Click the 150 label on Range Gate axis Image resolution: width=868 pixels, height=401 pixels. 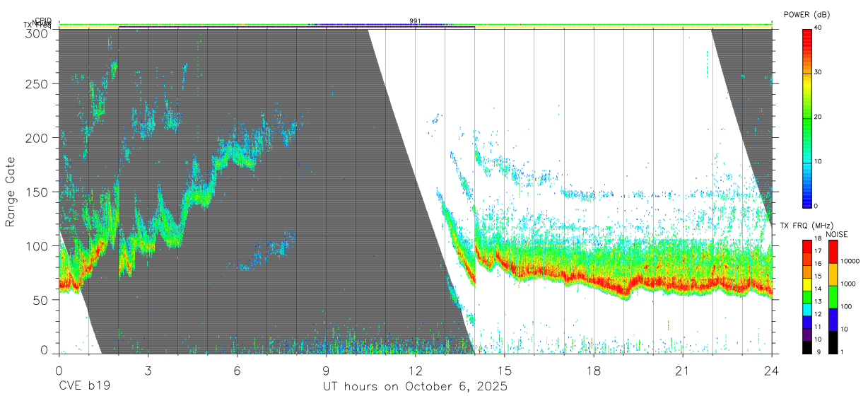[x=37, y=192]
